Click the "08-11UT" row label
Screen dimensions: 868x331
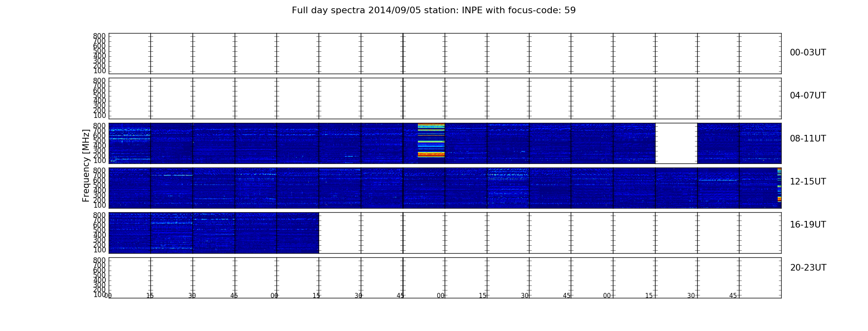click(808, 139)
